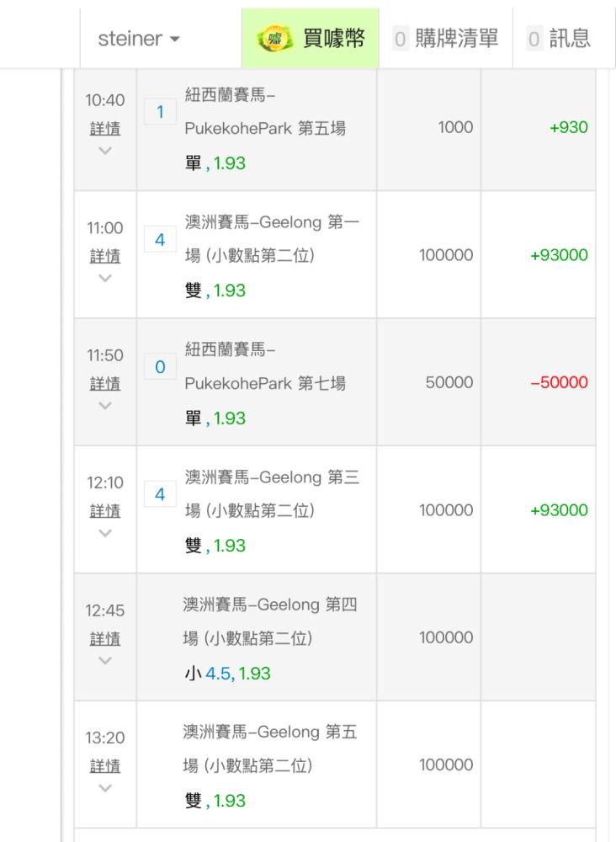Expand chevron under the 11:00 row
The height and width of the screenshot is (842, 616).
104,278
